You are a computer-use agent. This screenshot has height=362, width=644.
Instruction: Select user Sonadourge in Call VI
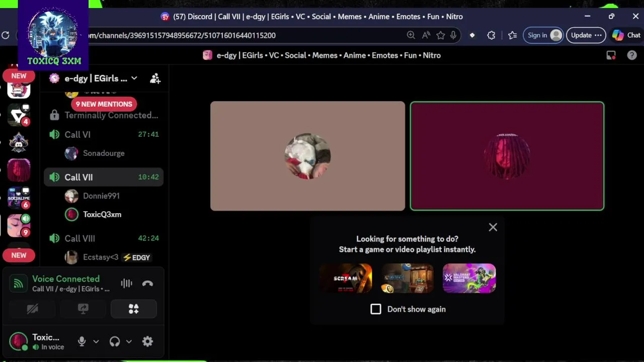(x=104, y=153)
